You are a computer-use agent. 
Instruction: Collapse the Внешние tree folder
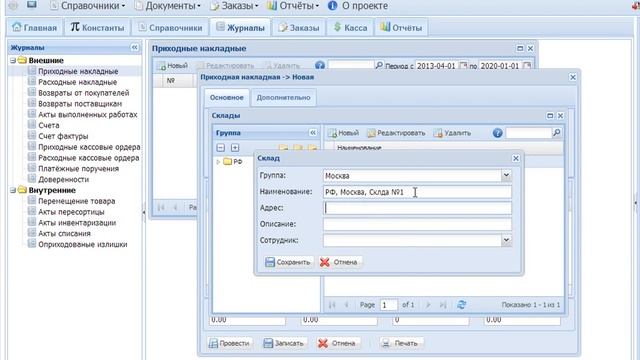[x=13, y=60]
